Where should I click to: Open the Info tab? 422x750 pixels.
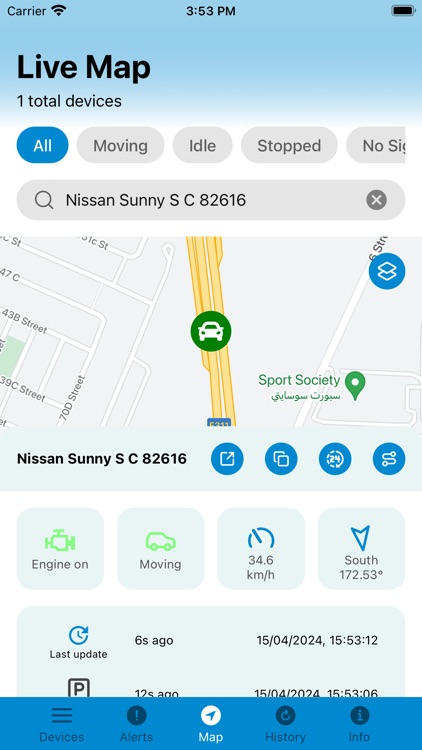[359, 724]
